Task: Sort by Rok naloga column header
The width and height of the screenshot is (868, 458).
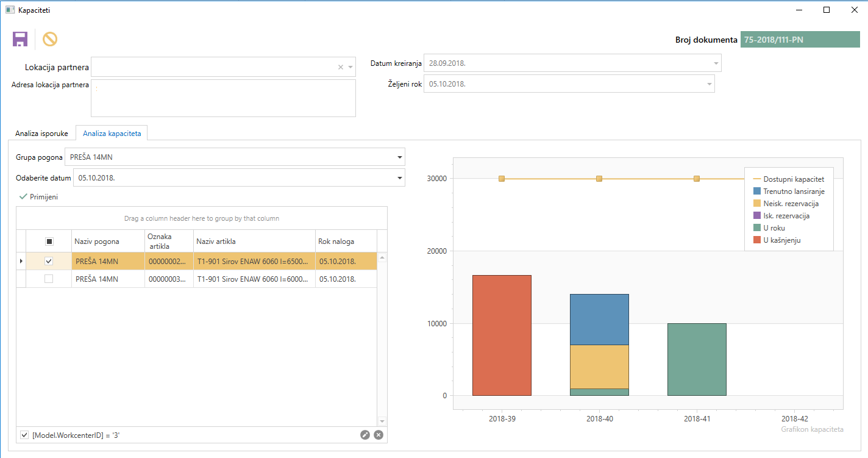Action: click(346, 242)
